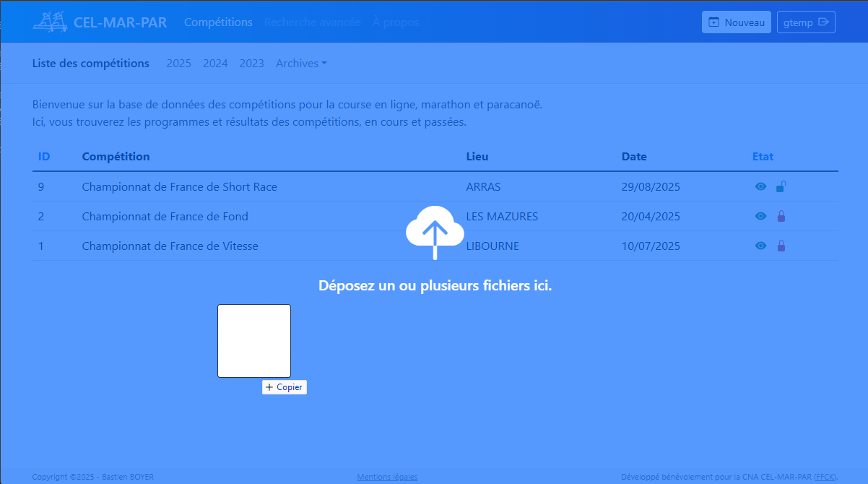Select the 2025 year filter

click(x=179, y=64)
